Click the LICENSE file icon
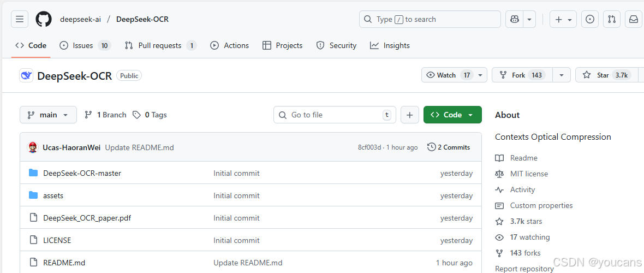Screen dimensions: 644x273 click(x=33, y=240)
